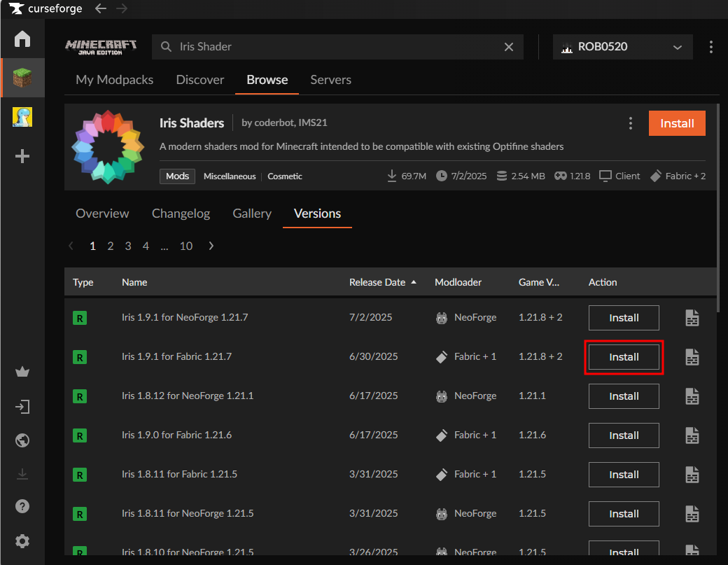Open settings gear icon
The image size is (728, 565).
click(x=22, y=541)
